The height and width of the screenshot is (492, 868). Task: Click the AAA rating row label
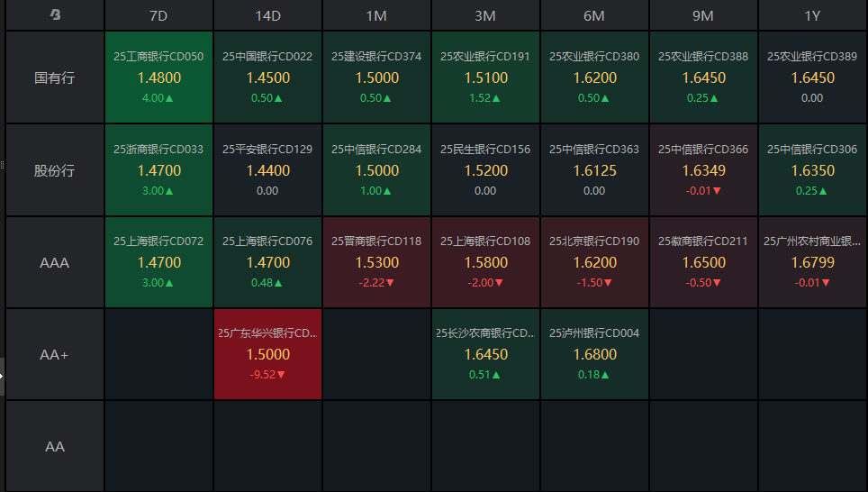[55, 263]
